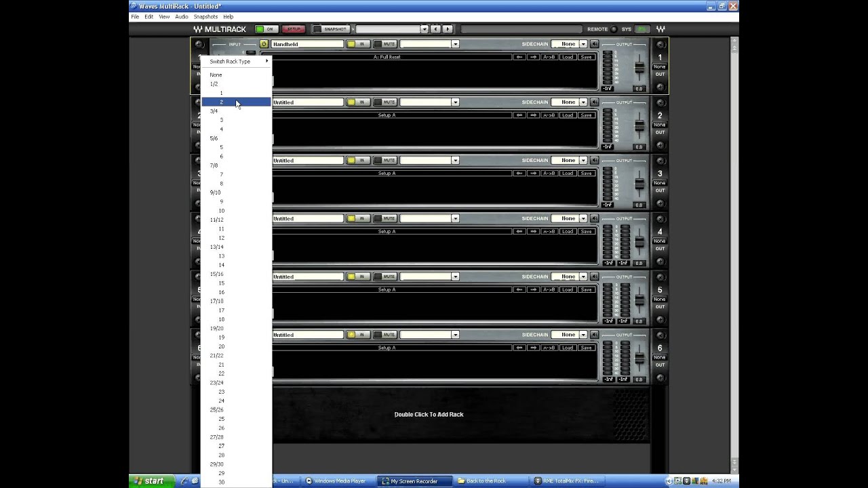The image size is (868, 488).
Task: Click the output fader on rack 3
Action: click(639, 184)
